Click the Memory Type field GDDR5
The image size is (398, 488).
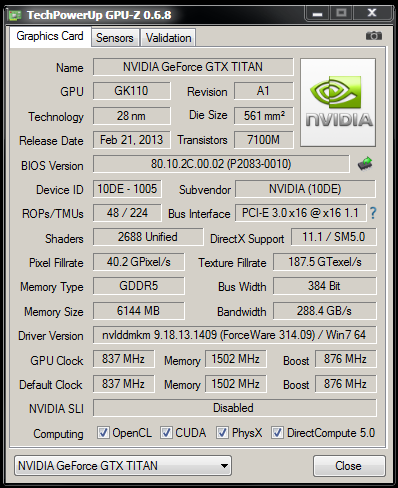coord(138,286)
